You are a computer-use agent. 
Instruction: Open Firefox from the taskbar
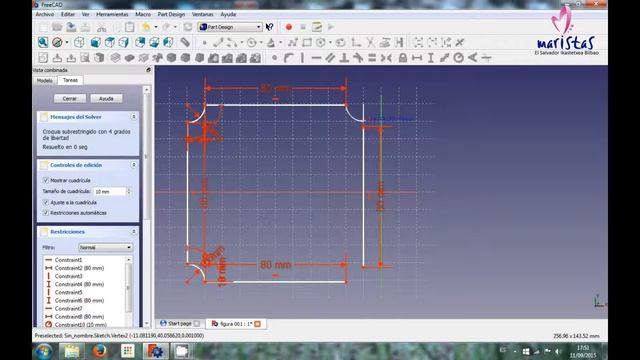(99, 351)
